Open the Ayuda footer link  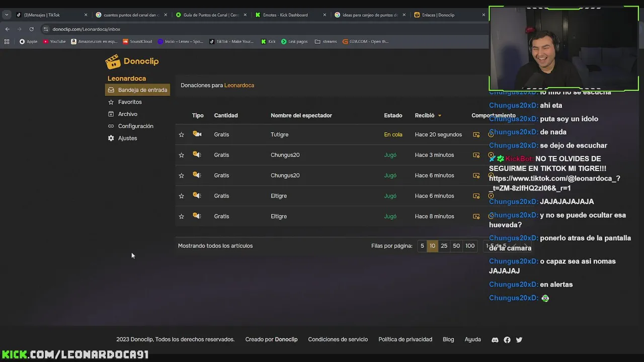click(472, 340)
